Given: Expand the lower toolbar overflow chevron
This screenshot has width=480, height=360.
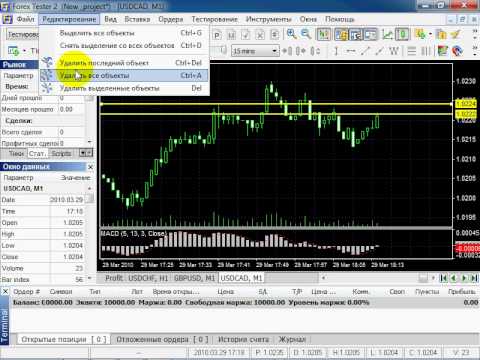Looking at the screenshot, I should coord(475,51).
